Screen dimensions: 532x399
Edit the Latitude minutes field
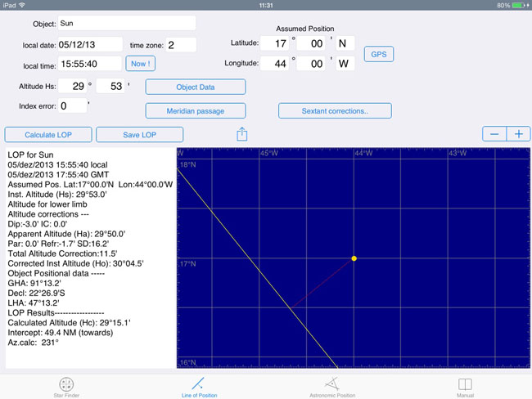(311, 43)
